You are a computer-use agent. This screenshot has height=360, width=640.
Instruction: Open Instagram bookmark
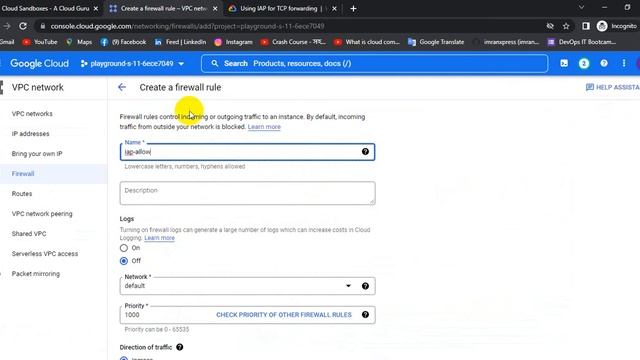(x=233, y=42)
